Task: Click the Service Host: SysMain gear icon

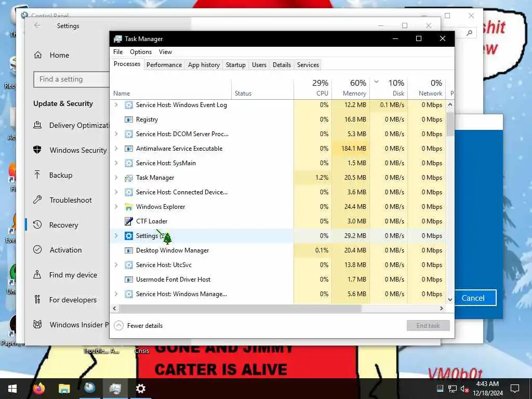Action: (129, 163)
